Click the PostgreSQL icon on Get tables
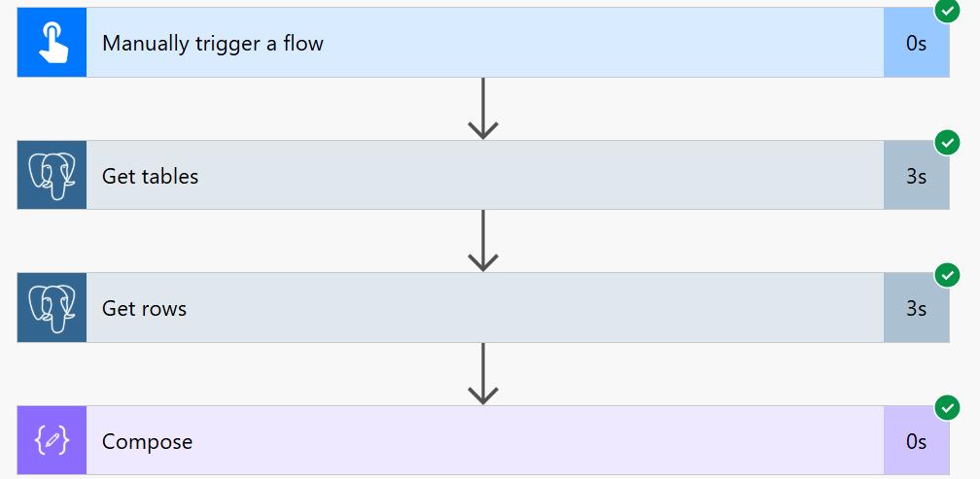This screenshot has width=980, height=479. (x=52, y=175)
